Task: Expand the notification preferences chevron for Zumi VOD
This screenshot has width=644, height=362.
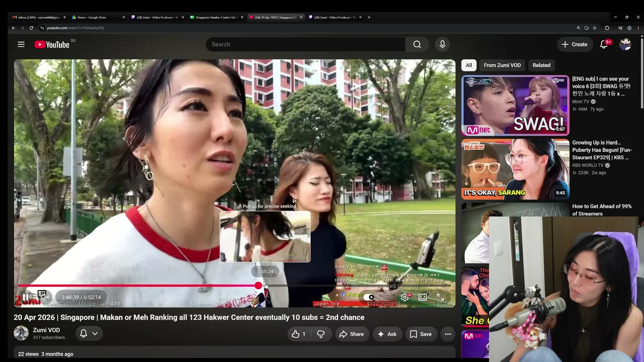Action: coord(95,333)
